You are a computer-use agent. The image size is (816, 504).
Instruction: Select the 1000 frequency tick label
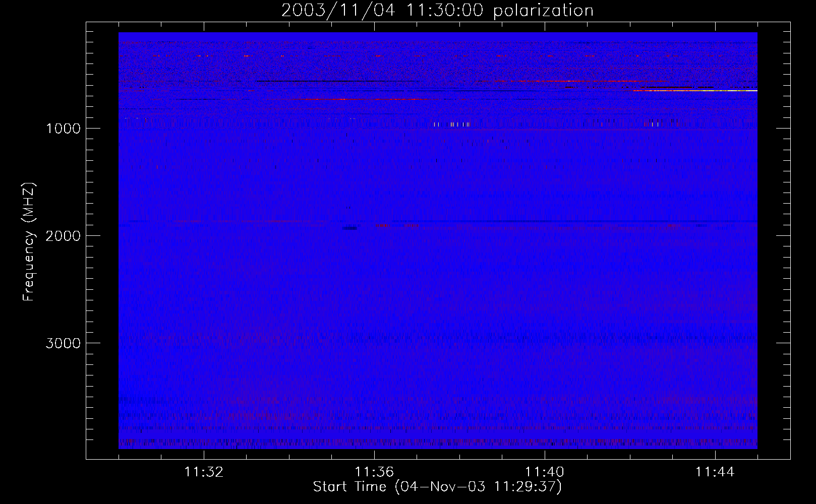(x=63, y=129)
